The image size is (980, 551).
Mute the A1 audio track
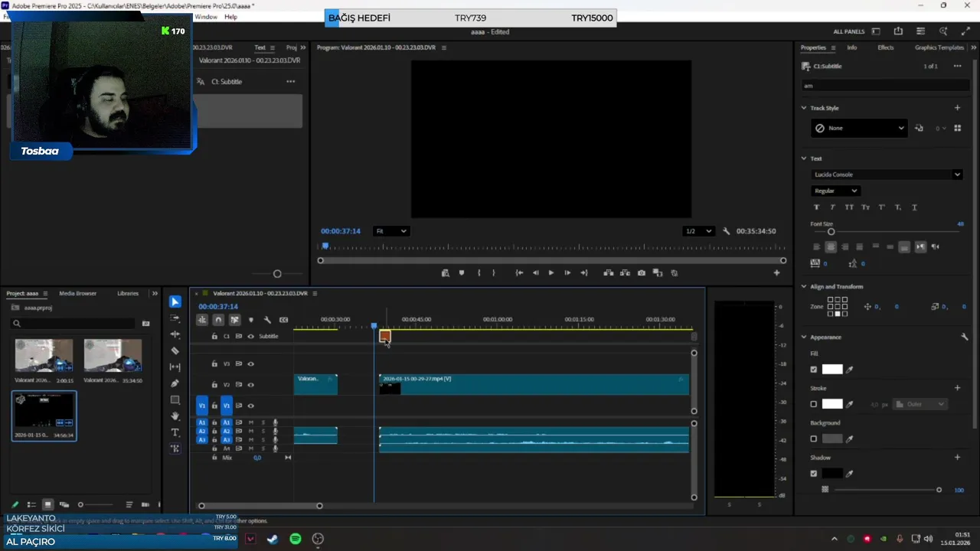point(250,422)
